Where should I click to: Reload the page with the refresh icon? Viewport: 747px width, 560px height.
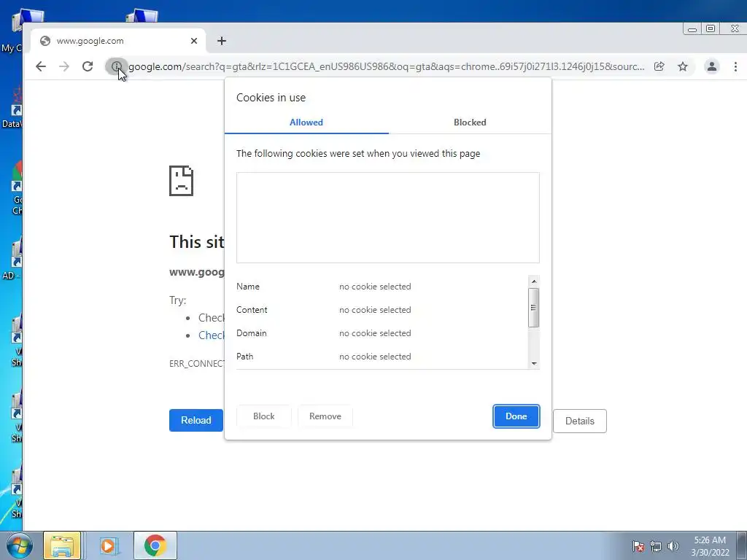point(88,66)
